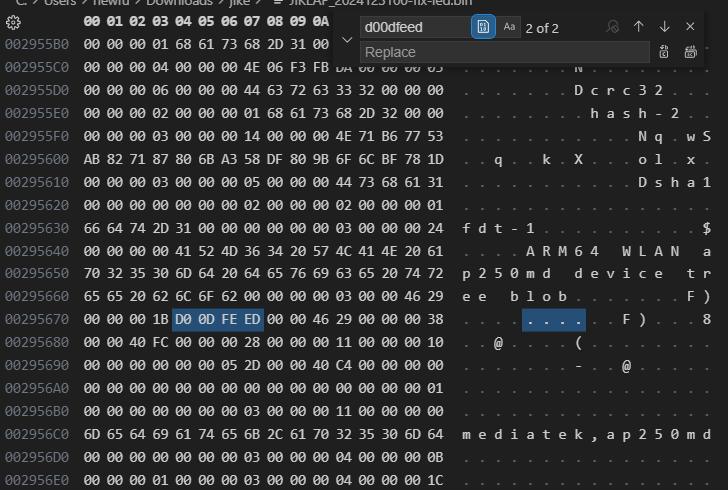This screenshot has width=728, height=490.
Task: Select the highlighted decoded text cells
Action: [x=553, y=320]
